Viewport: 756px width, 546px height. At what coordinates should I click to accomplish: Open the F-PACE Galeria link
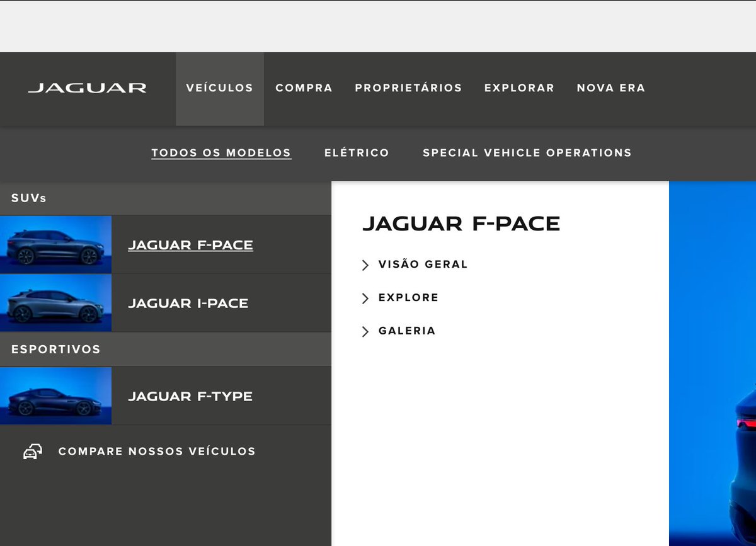pos(407,331)
